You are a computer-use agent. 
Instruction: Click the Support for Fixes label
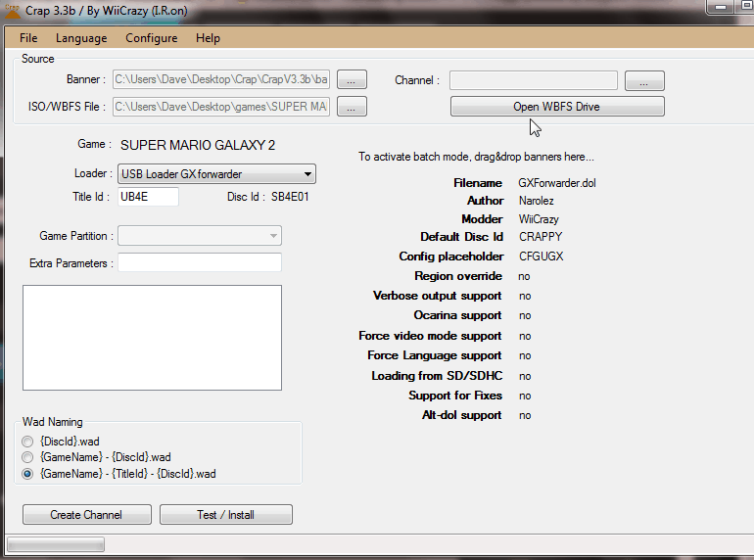point(455,396)
